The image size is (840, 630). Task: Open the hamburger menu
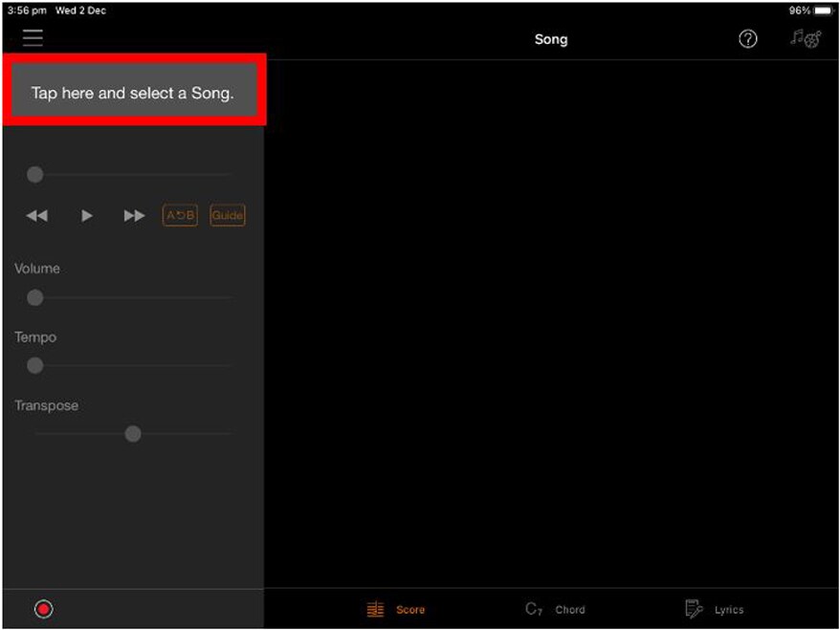(33, 38)
